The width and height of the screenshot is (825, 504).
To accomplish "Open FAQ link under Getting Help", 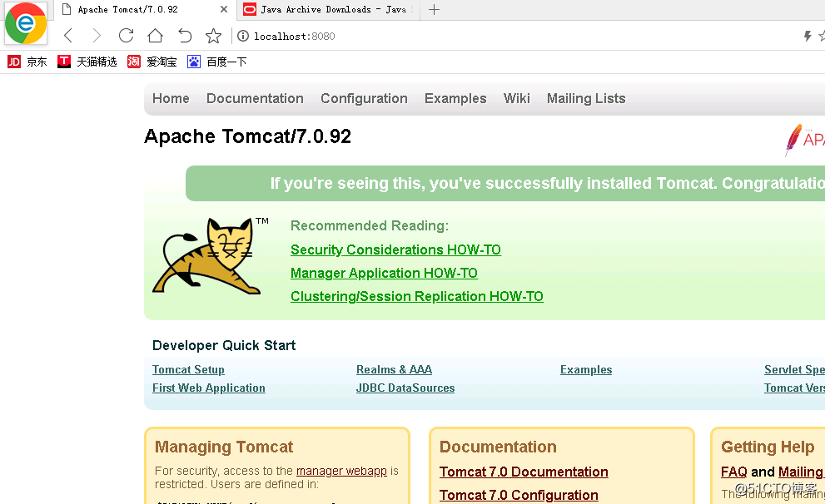I will pos(734,472).
